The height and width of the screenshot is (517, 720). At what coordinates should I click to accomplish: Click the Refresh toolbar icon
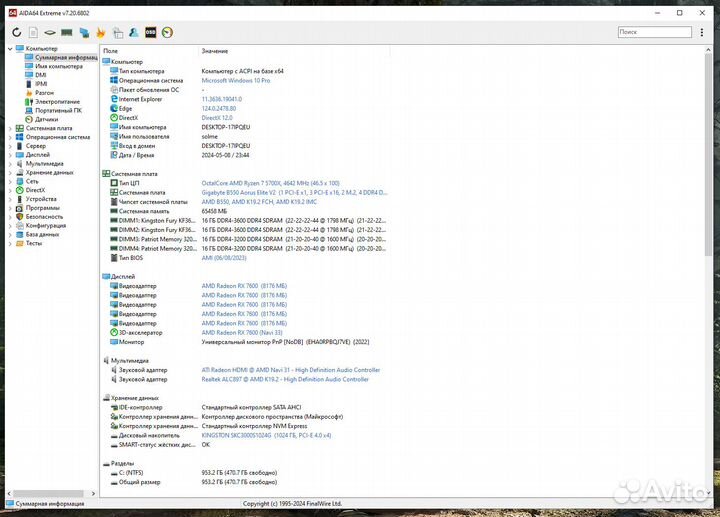click(17, 33)
